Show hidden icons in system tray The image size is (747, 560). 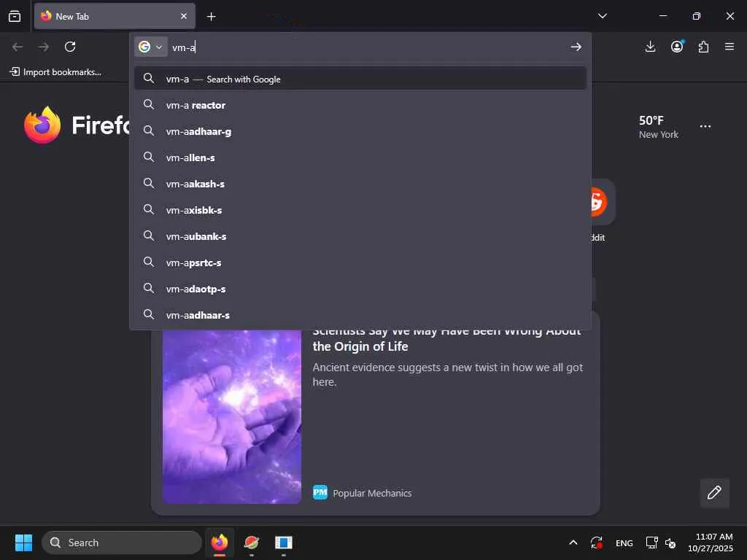point(573,542)
